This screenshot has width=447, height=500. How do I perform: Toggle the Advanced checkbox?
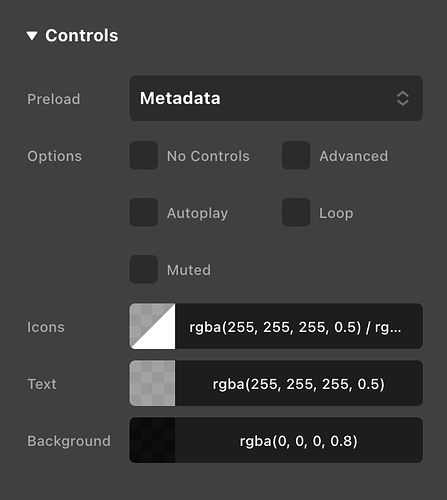(x=296, y=155)
